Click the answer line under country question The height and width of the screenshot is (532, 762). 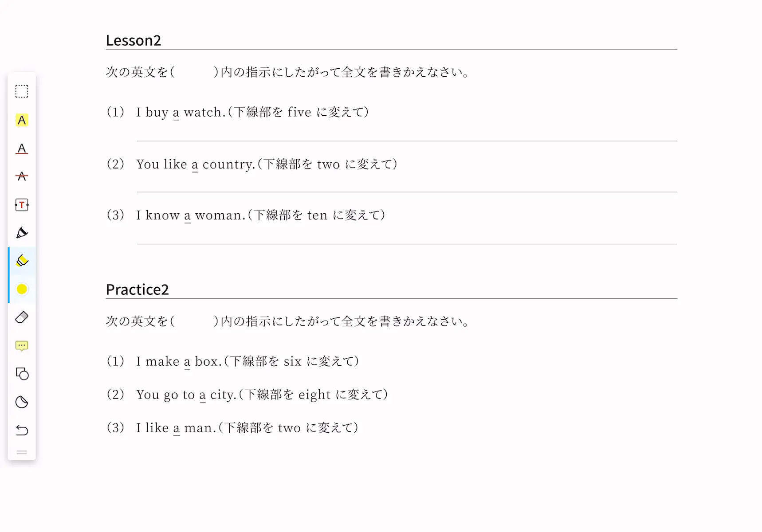pyautogui.click(x=407, y=192)
